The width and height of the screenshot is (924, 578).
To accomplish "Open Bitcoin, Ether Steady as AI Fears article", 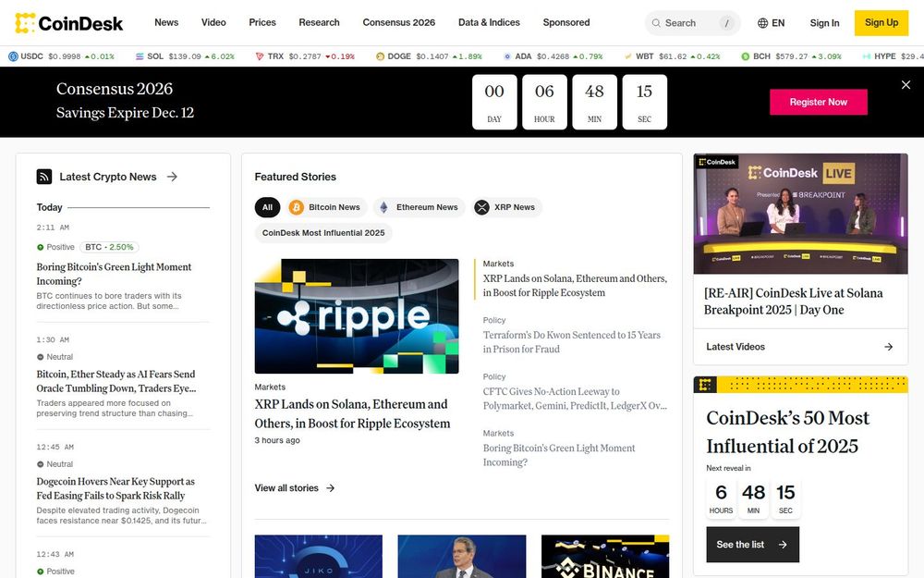I will [116, 381].
